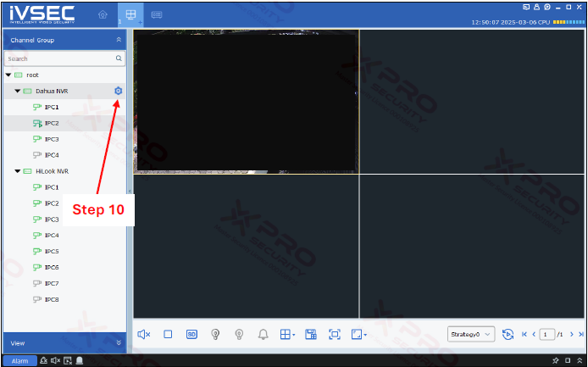Screen dimensions: 588x367
Task: Select IPC8 under HiLook NVR
Action: (x=52, y=299)
